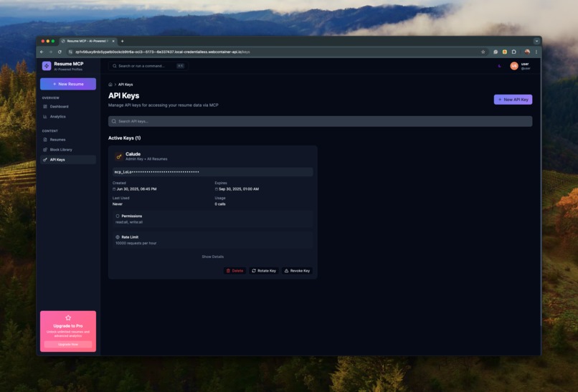
Task: Reload the page with the refresh icon
Action: (60, 52)
